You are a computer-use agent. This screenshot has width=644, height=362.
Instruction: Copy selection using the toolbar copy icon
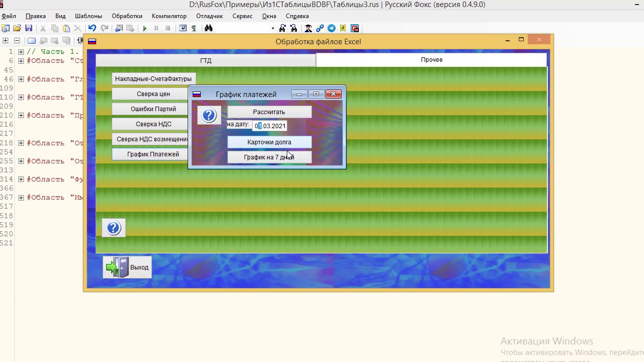point(55,28)
